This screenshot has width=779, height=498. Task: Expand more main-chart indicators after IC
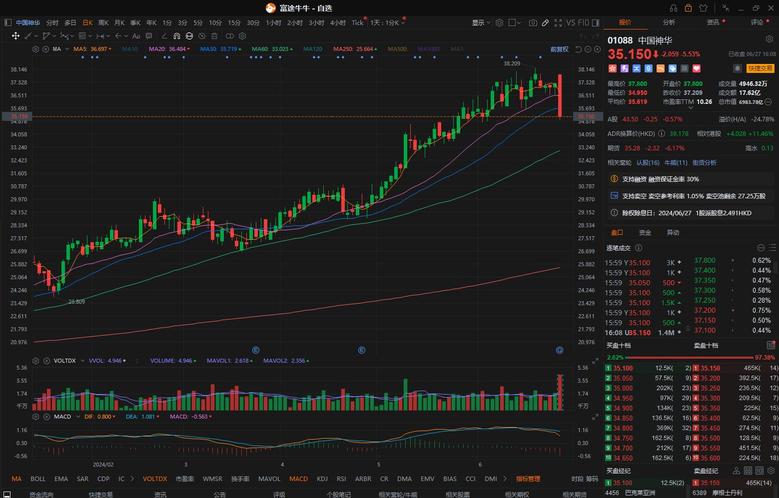[x=132, y=479]
